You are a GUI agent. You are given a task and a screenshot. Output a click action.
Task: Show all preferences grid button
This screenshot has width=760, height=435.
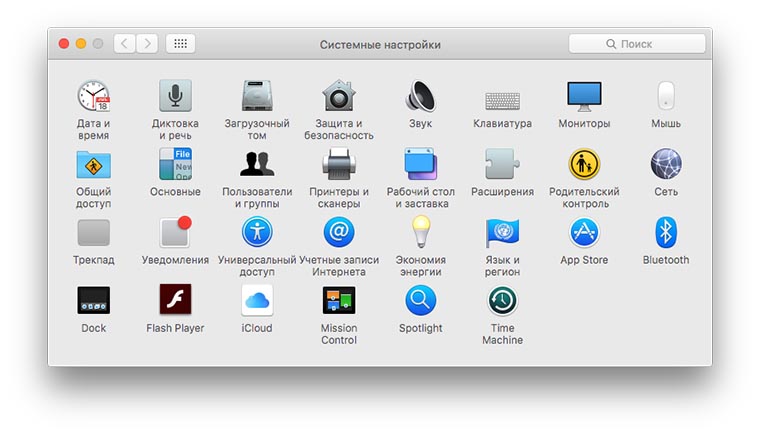pos(180,44)
